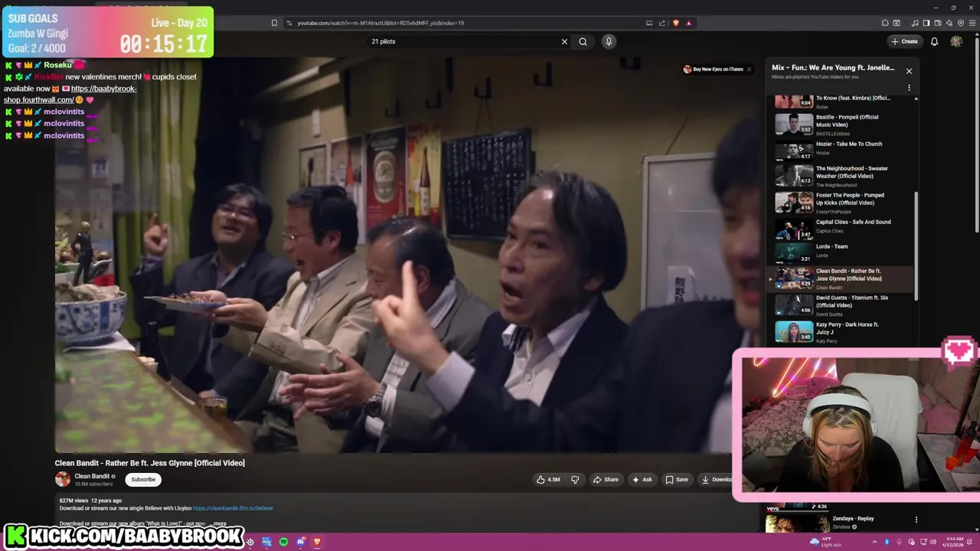Open the Brave VPN shield icon

(x=961, y=23)
